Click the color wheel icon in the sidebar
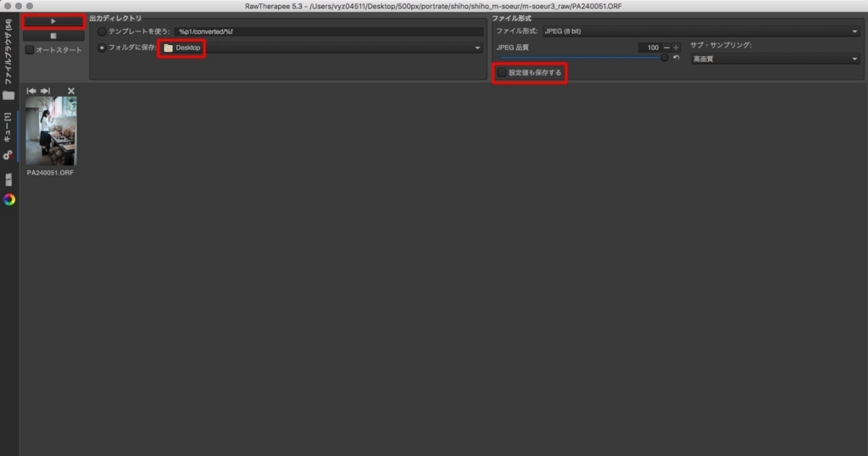This screenshot has height=456, width=868. coord(8,200)
